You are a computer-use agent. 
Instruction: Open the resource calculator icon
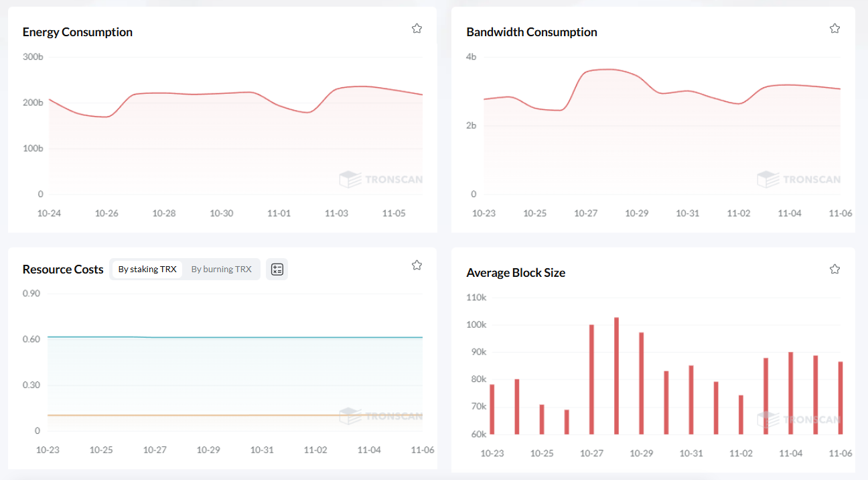tap(277, 269)
